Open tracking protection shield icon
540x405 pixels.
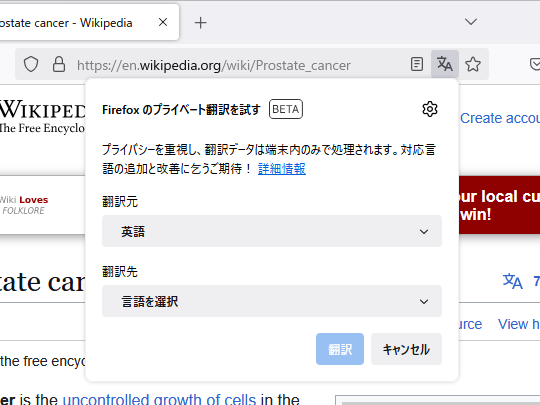tap(31, 64)
